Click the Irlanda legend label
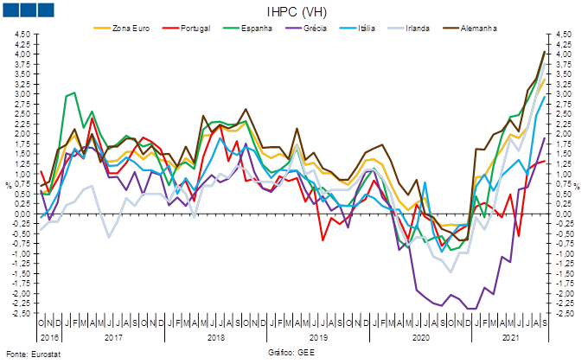This screenshot has height=364, width=588. [418, 29]
